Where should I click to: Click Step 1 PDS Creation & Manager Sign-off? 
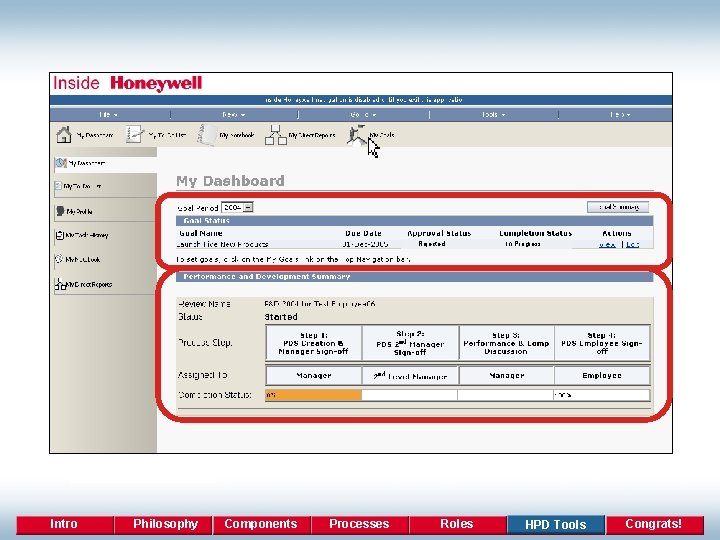click(x=314, y=343)
